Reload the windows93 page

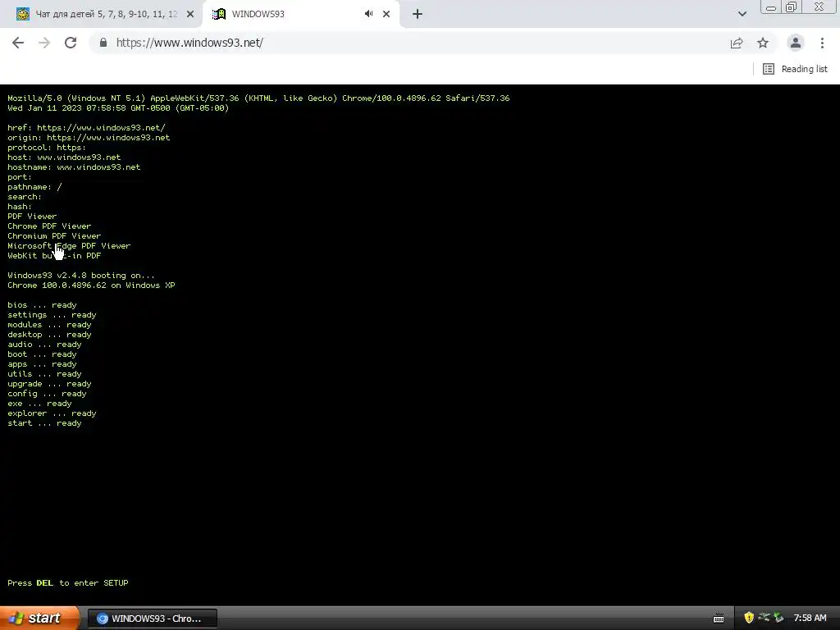coord(71,43)
